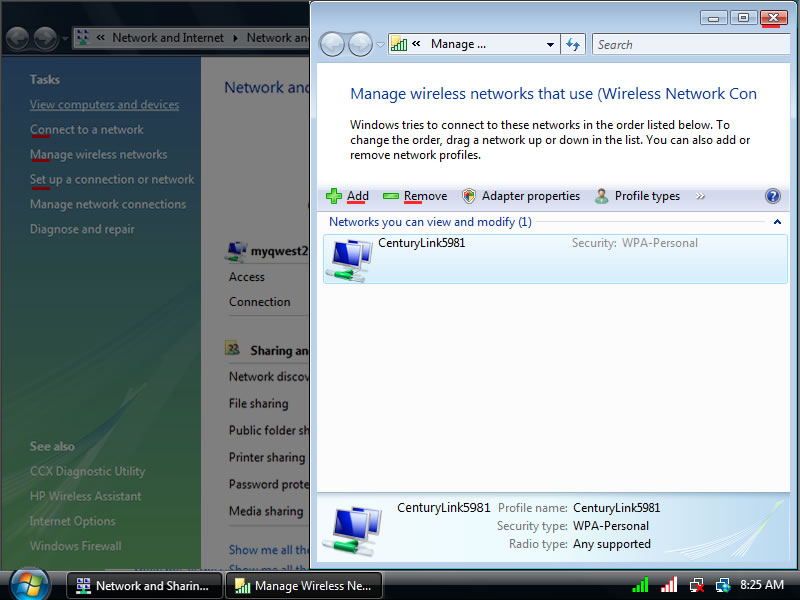Click the Windows Start orb
Viewport: 800px width, 600px height.
pyautogui.click(x=29, y=584)
